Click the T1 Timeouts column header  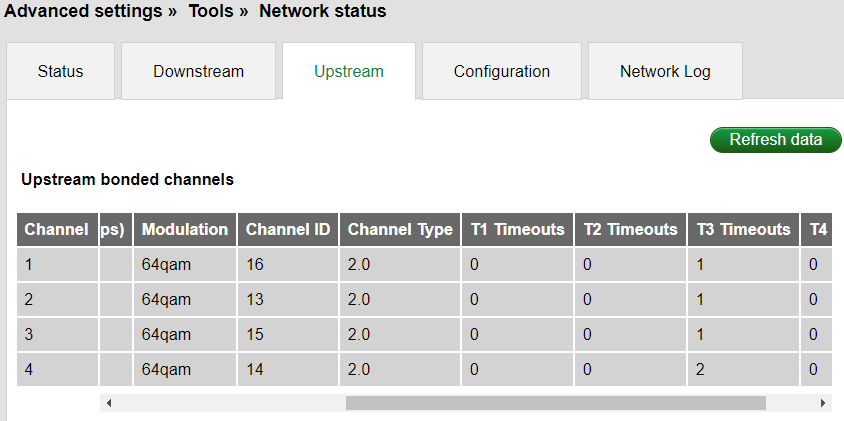pyautogui.click(x=517, y=229)
